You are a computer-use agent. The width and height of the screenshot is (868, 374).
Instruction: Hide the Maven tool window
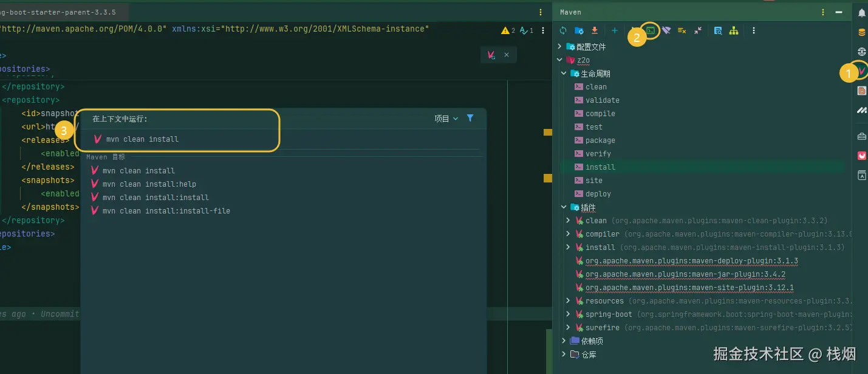(839, 12)
